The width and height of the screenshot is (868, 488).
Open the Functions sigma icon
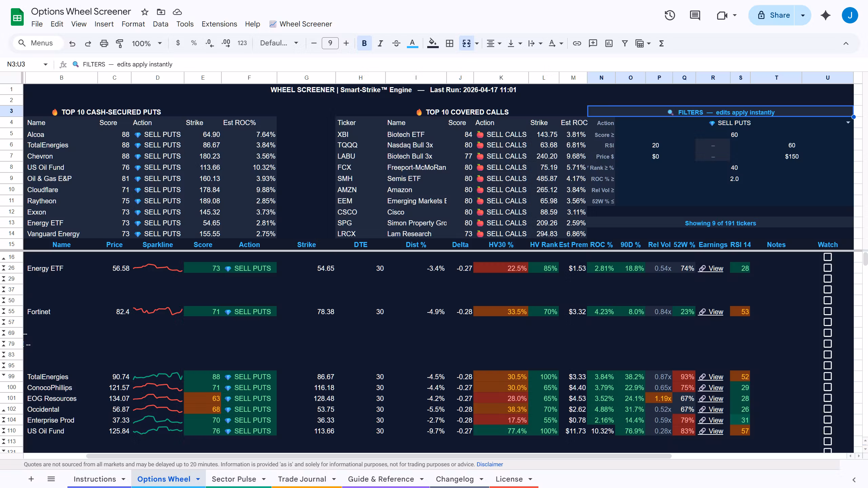(x=661, y=43)
